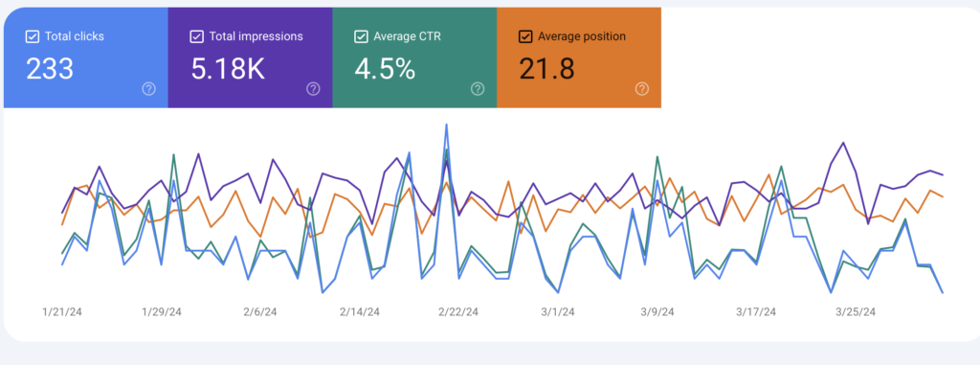Untick the Average position checkbox
The width and height of the screenshot is (980, 365).
coord(525,37)
